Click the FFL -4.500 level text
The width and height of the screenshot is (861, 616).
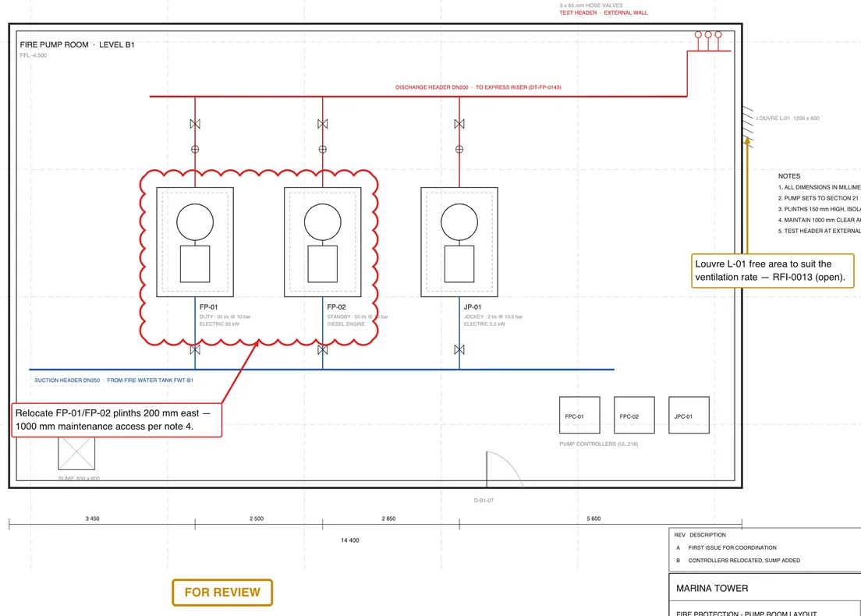click(34, 55)
